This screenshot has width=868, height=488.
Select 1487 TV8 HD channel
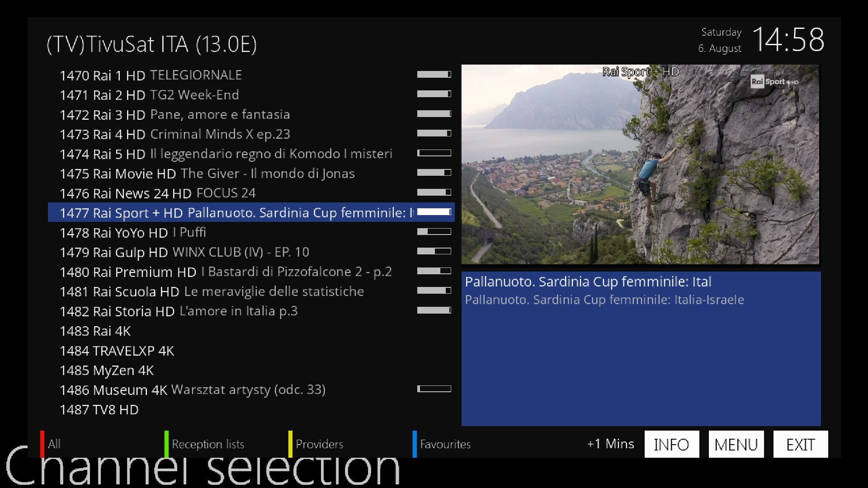click(251, 409)
